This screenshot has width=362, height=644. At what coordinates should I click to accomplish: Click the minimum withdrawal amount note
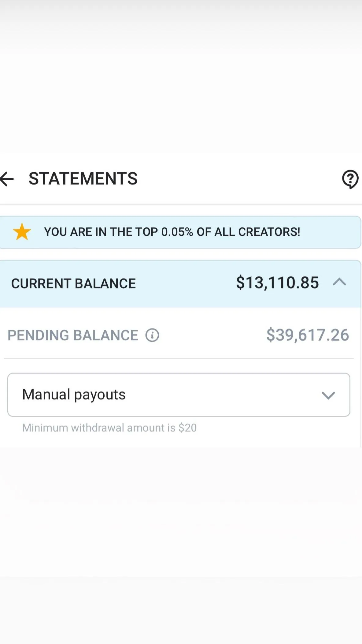click(x=109, y=428)
